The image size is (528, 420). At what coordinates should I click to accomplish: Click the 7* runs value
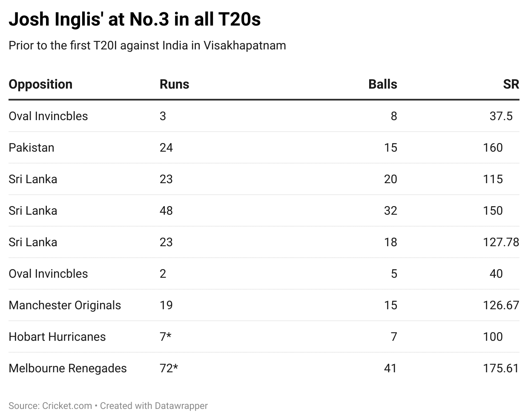(166, 337)
